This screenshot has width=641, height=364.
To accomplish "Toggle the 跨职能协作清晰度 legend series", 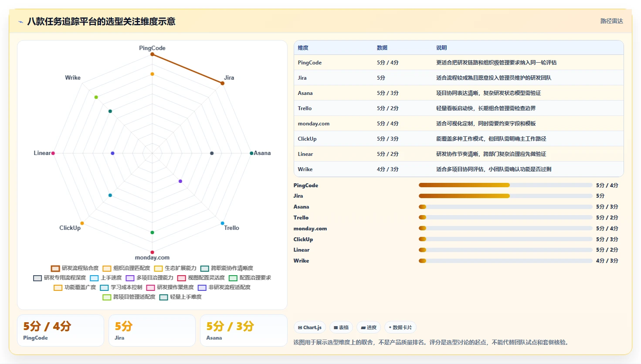I will pos(227,268).
